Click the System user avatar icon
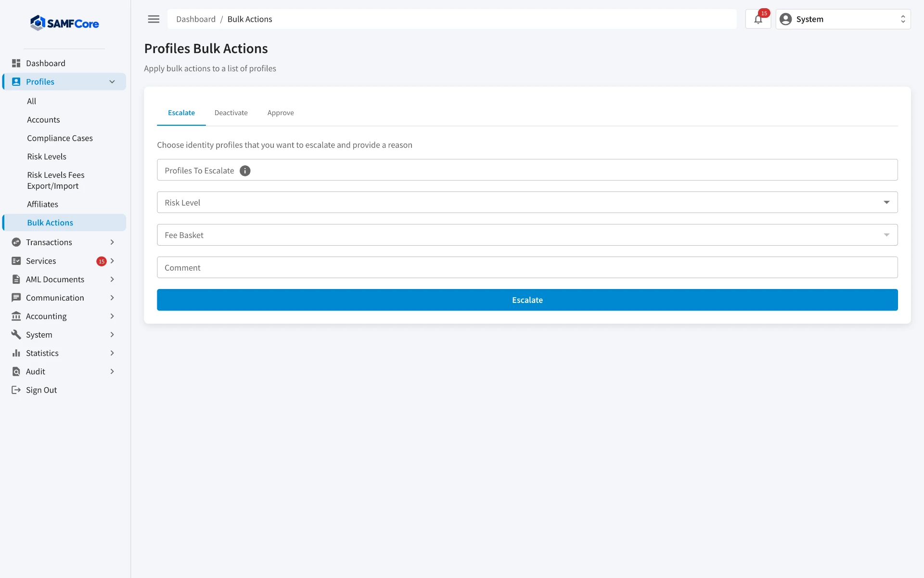 [x=785, y=19]
